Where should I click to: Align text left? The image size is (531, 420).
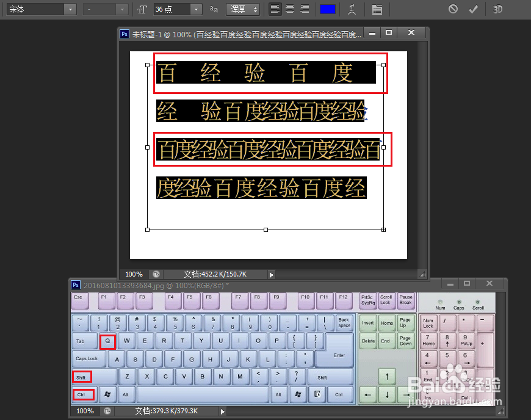(275, 10)
